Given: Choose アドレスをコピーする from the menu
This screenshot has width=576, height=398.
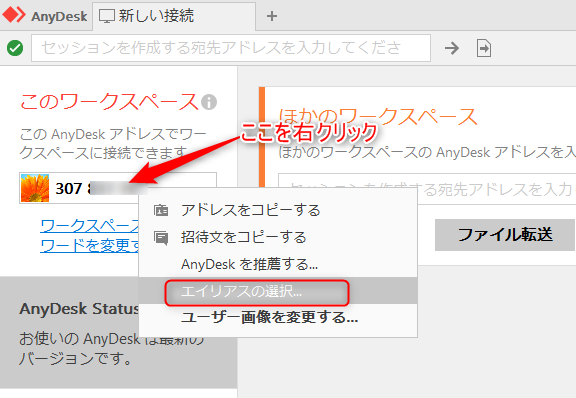Looking at the screenshot, I should click(278, 211).
